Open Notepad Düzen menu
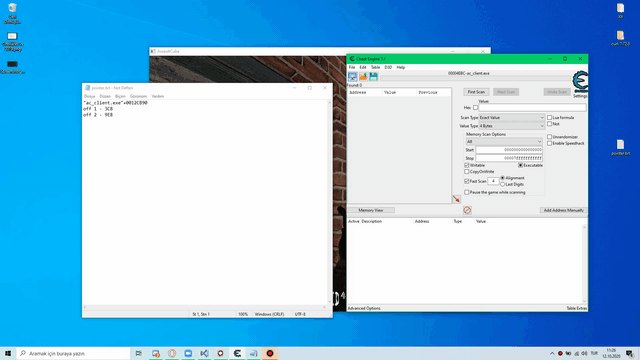640x360 pixels. (105, 96)
